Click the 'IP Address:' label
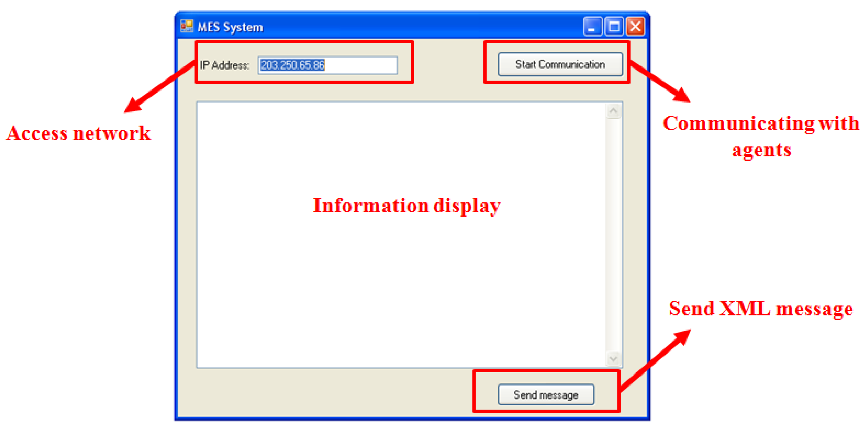Viewport: 868px width, 429px height. [224, 65]
